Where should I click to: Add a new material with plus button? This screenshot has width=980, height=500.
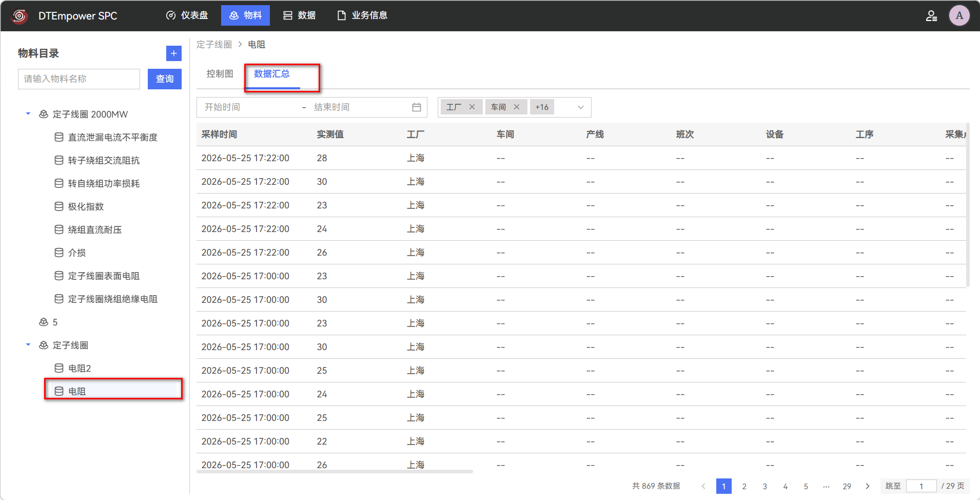173,53
